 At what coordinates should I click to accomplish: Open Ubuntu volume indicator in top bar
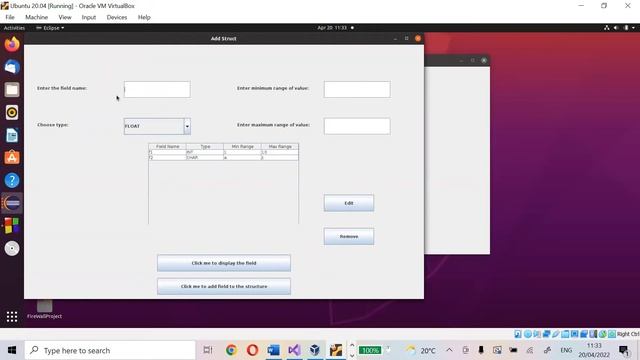click(616, 28)
